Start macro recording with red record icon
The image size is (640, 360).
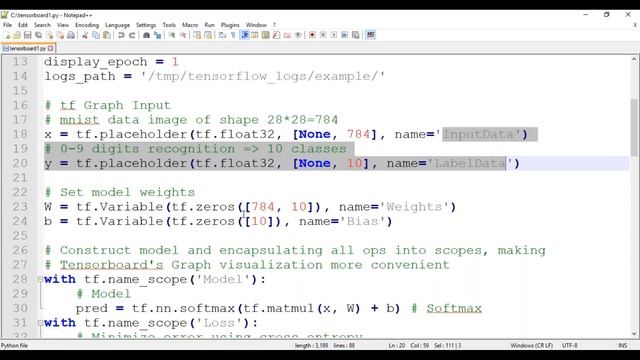point(312,35)
